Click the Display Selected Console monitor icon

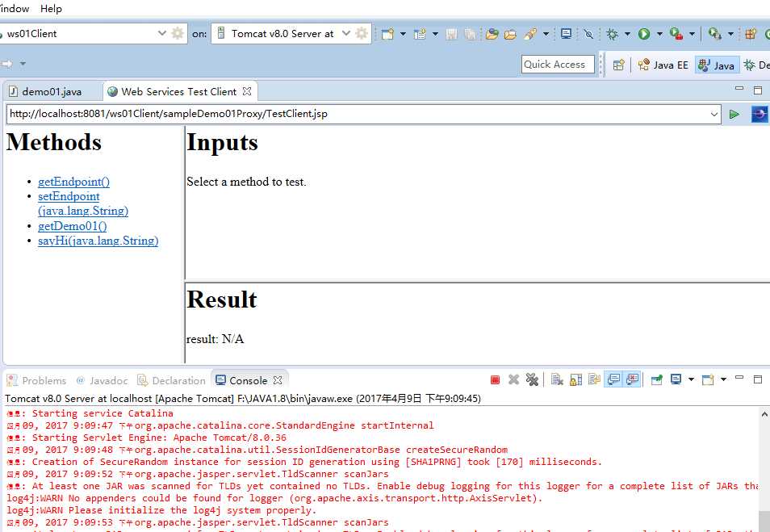[676, 379]
